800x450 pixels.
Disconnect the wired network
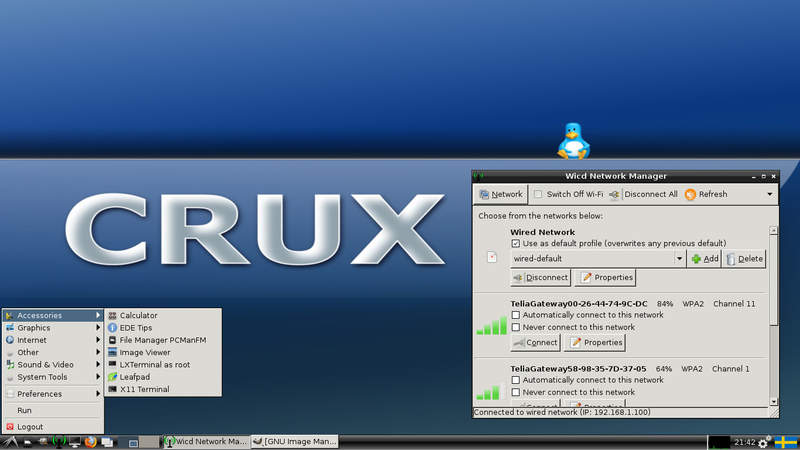pyautogui.click(x=541, y=278)
